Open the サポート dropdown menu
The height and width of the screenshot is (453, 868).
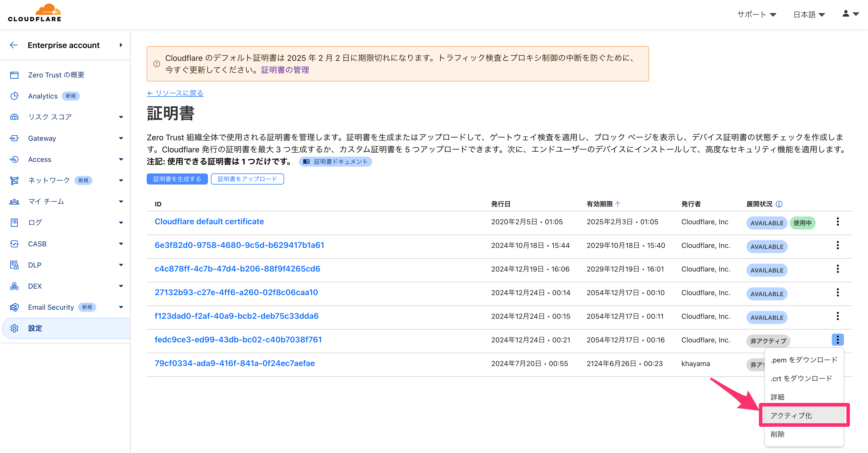point(756,15)
